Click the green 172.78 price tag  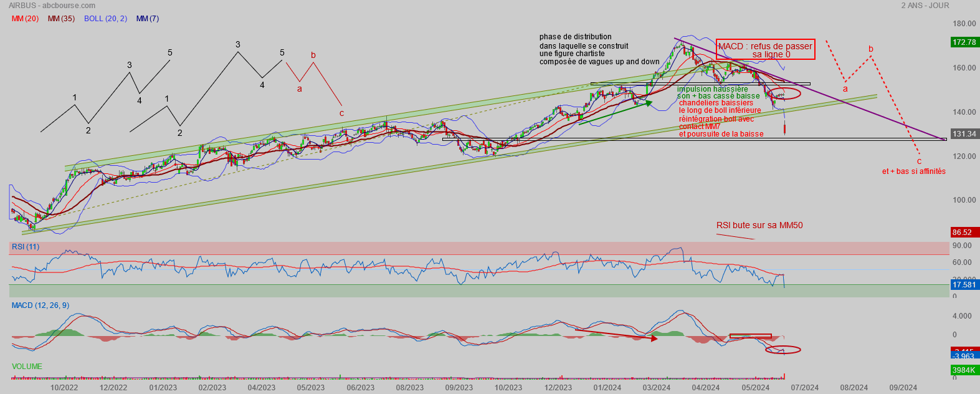pyautogui.click(x=964, y=42)
